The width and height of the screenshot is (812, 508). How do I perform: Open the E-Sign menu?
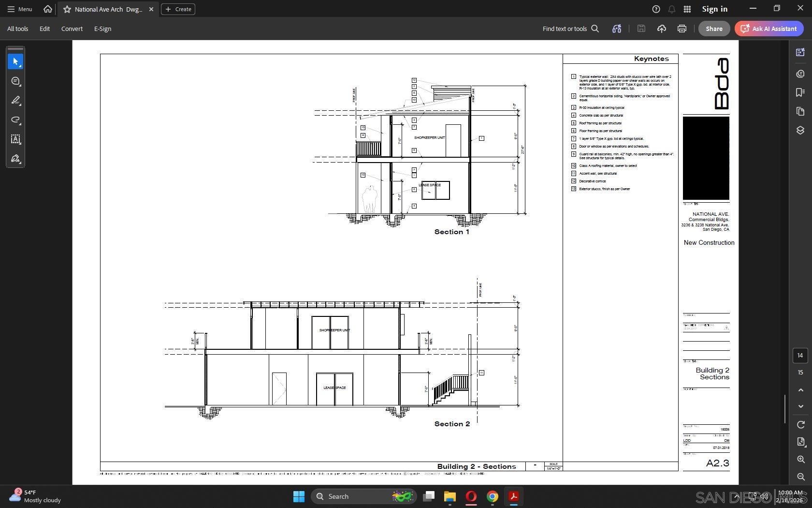[102, 29]
